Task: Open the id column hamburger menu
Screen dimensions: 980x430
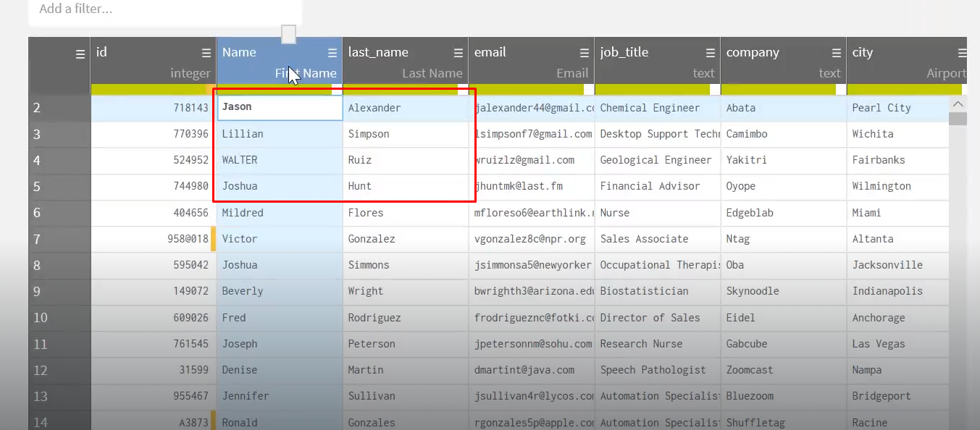Action: [x=206, y=53]
